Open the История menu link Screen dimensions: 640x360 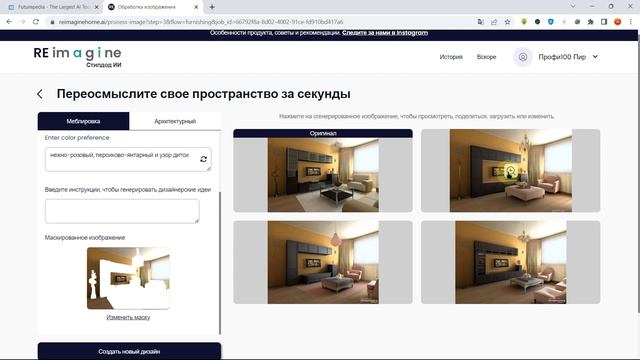pos(451,57)
